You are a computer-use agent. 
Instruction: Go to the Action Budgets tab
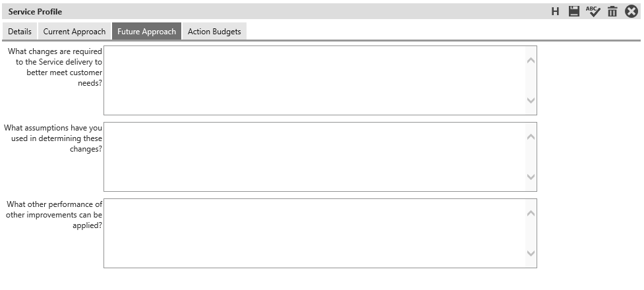click(214, 31)
